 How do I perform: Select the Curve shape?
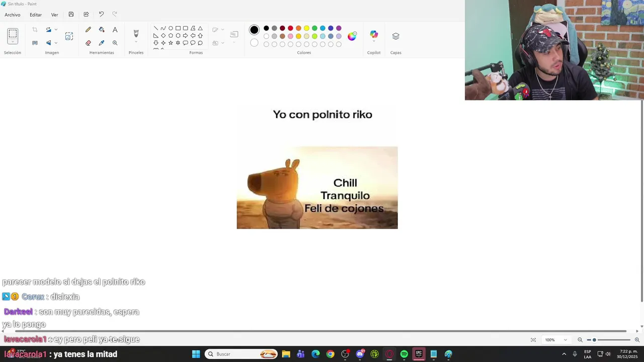(163, 28)
